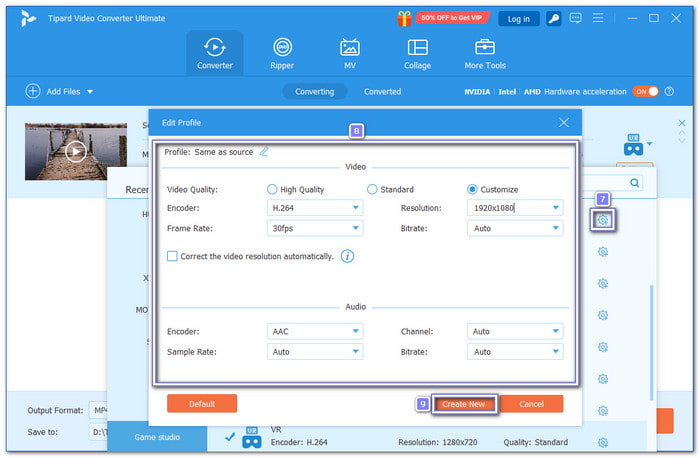Open the MV maker module
Viewport: 700px width, 458px height.
[x=350, y=53]
